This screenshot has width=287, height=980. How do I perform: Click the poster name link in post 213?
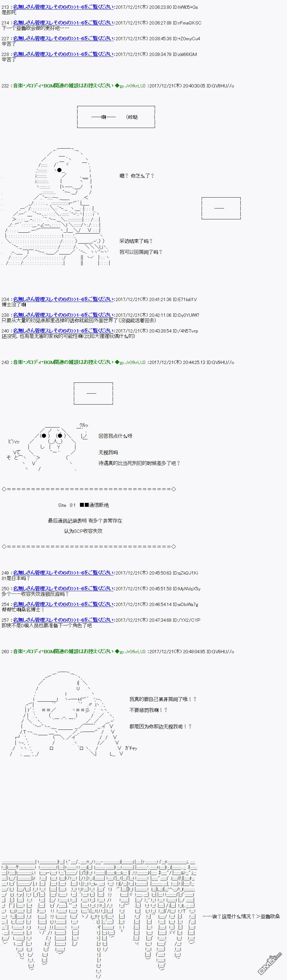tap(63, 7)
